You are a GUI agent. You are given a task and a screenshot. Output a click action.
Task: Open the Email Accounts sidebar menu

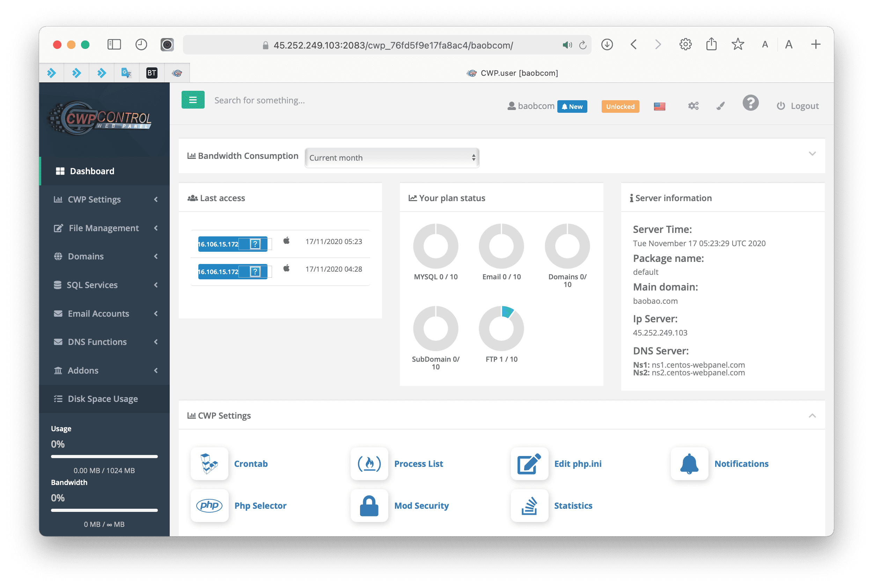pyautogui.click(x=98, y=314)
